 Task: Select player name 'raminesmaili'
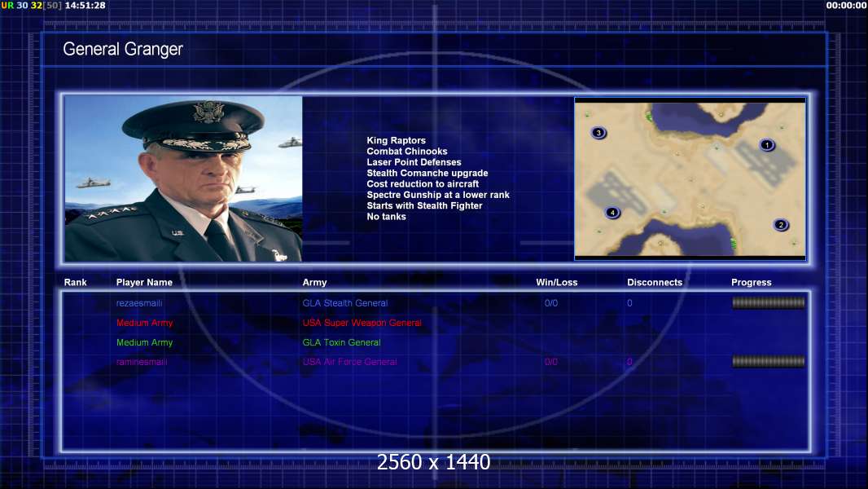pyautogui.click(x=142, y=362)
